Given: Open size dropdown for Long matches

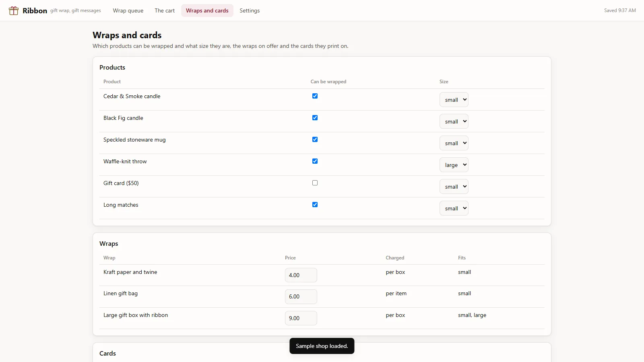Looking at the screenshot, I should [454, 208].
